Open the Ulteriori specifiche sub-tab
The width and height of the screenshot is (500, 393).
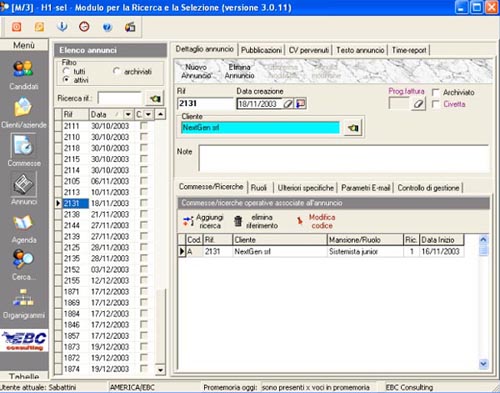tap(306, 188)
